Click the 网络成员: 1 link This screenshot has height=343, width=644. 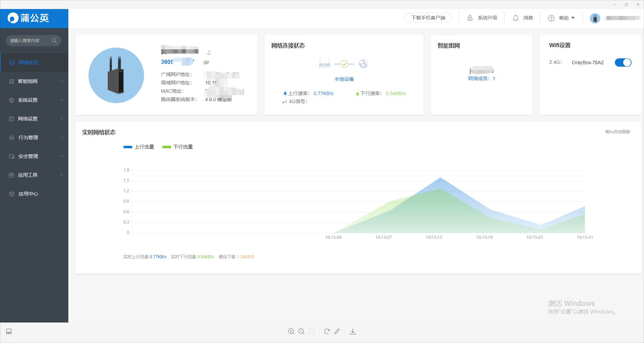[481, 78]
